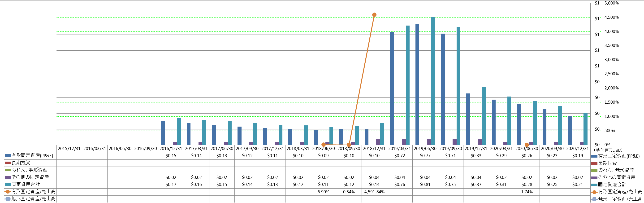Click the 6.90% table cell
Viewport: 644px width, 203px height.
(x=324, y=192)
